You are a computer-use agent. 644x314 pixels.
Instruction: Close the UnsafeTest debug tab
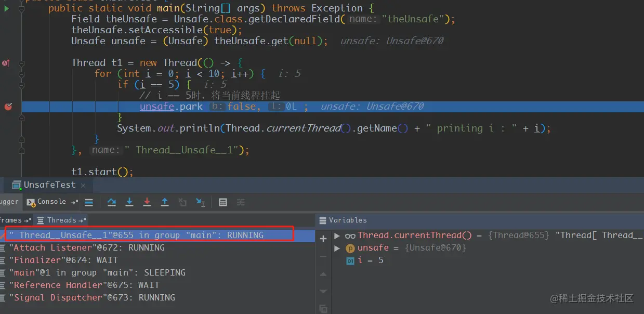pos(83,185)
